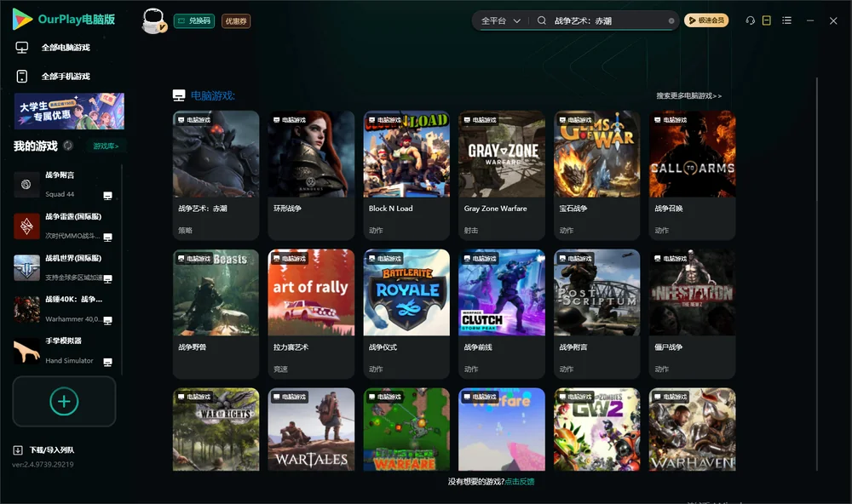Image resolution: width=852 pixels, height=504 pixels.
Task: Click PC badge icon on Hand Simulator row
Action: point(107,363)
